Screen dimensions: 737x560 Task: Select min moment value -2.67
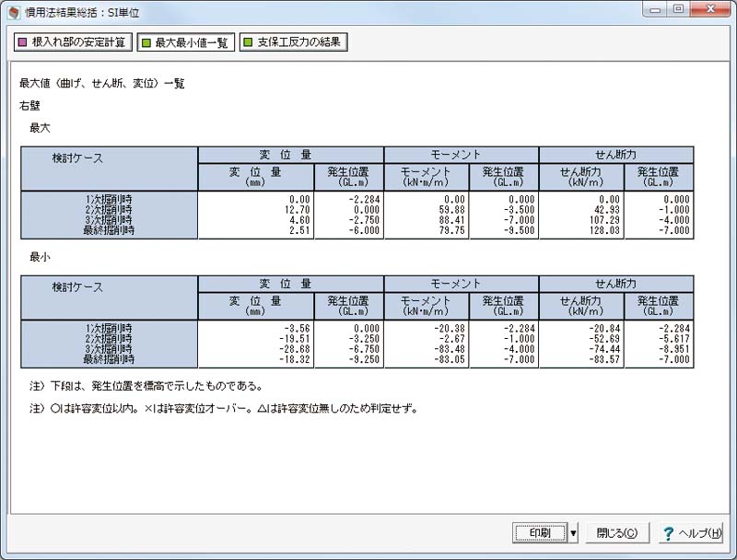(x=451, y=339)
